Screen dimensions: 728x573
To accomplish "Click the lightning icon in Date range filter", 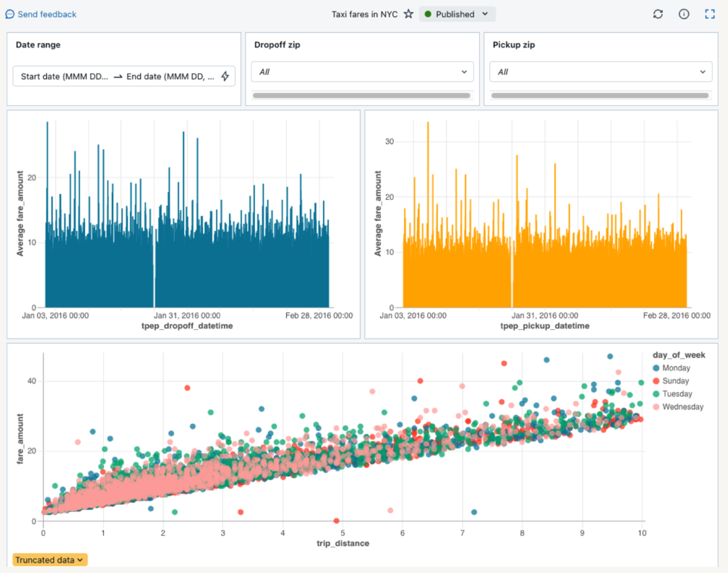I will pos(225,76).
